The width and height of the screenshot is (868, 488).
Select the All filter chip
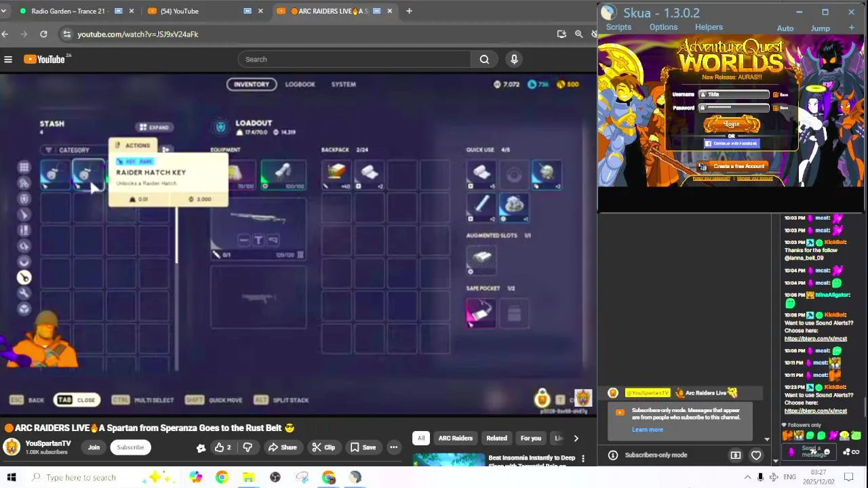421,438
